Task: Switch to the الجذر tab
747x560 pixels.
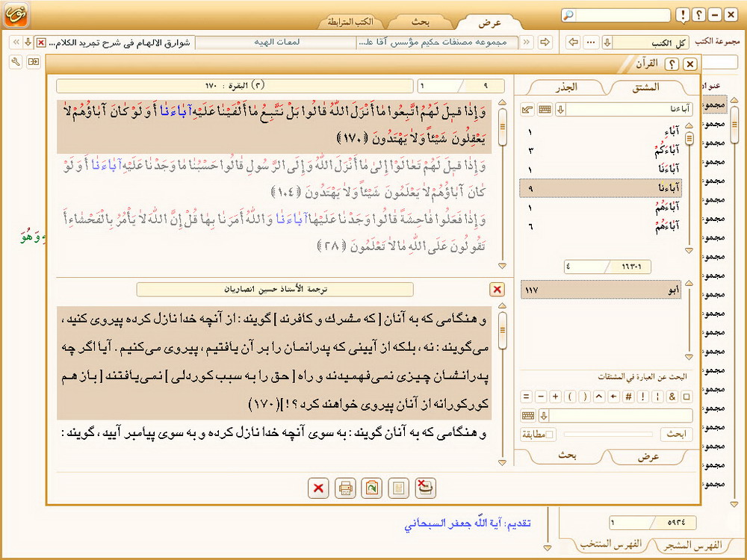Action: point(563,87)
